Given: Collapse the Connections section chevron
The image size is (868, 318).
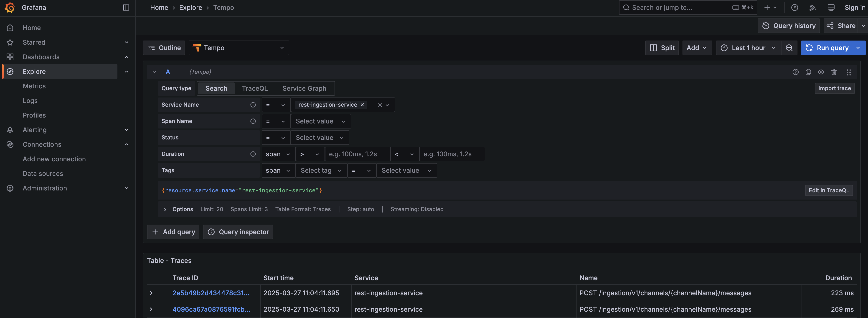Looking at the screenshot, I should point(127,144).
